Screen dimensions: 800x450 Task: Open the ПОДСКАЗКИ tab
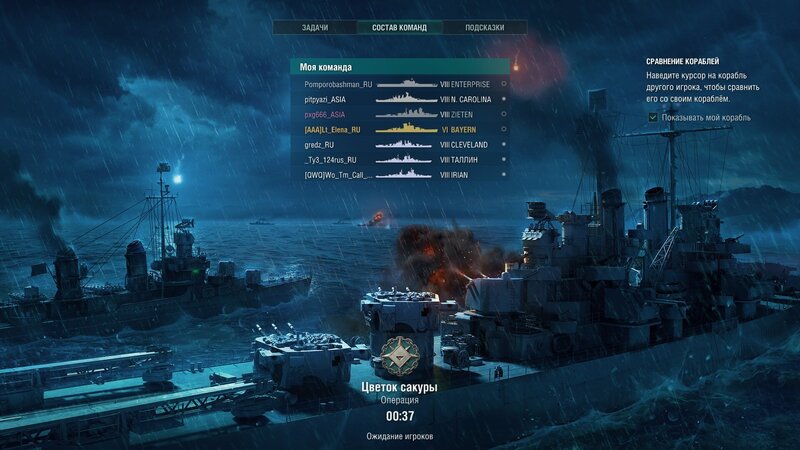coord(485,28)
